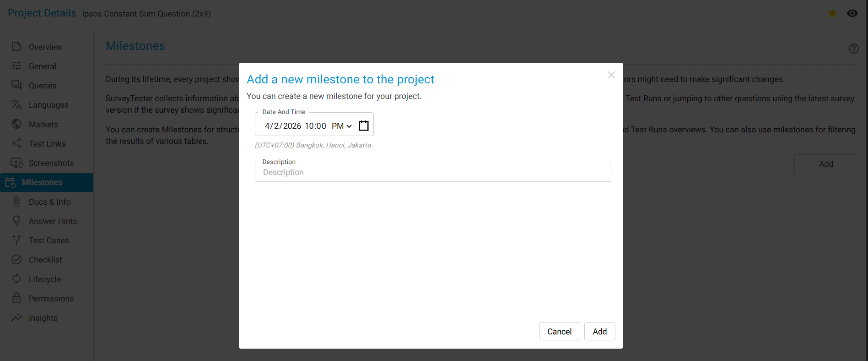Click the Docs & Info paperclip icon
The height and width of the screenshot is (361, 868).
click(16, 202)
